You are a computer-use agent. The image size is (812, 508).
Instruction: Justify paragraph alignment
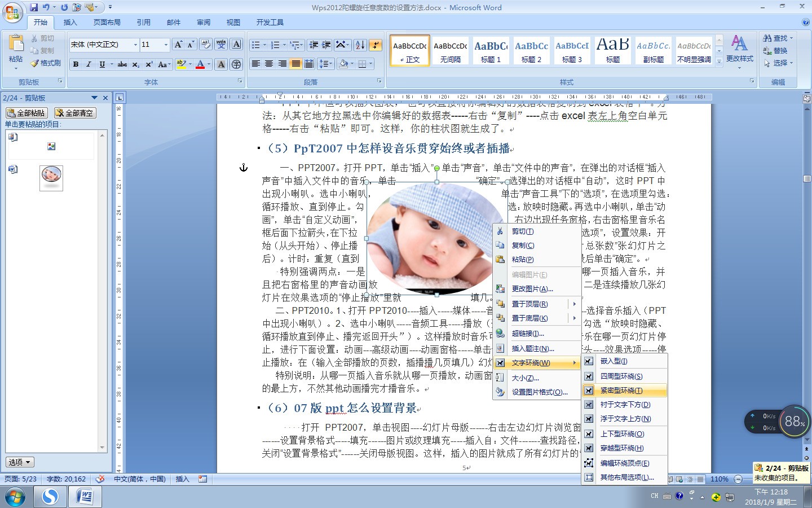[295, 64]
